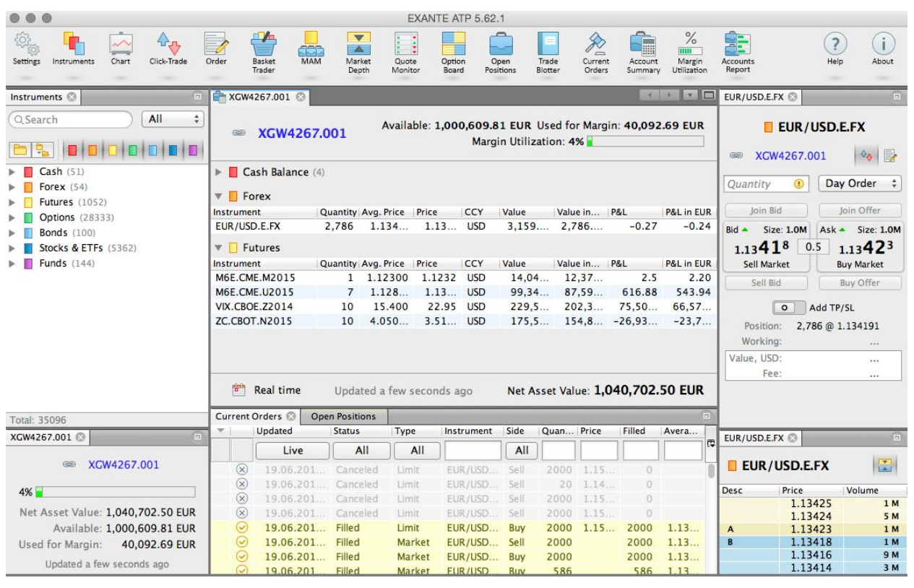Click the market depth icon beside the lower EUR/USD.E.FX title

pos(884,465)
